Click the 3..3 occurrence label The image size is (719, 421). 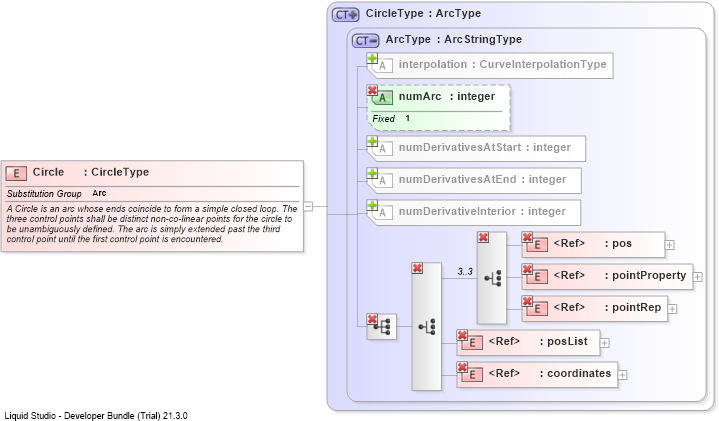pyautogui.click(x=465, y=272)
